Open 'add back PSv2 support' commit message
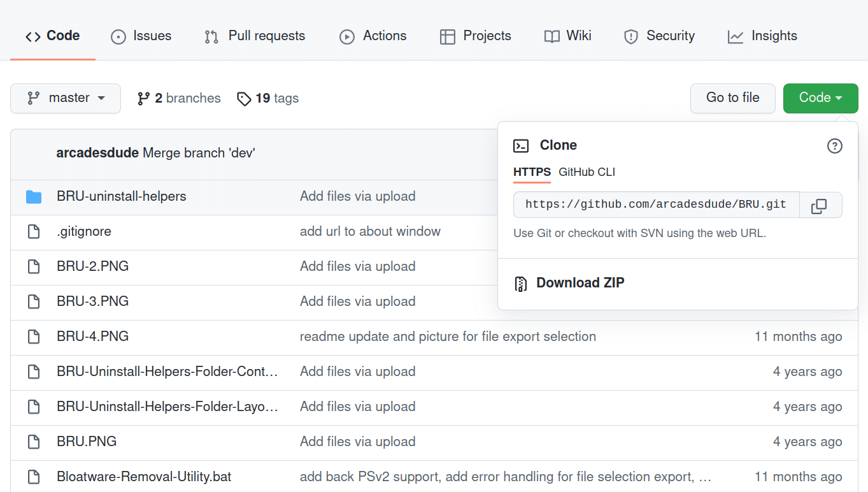This screenshot has width=868, height=492. click(506, 477)
